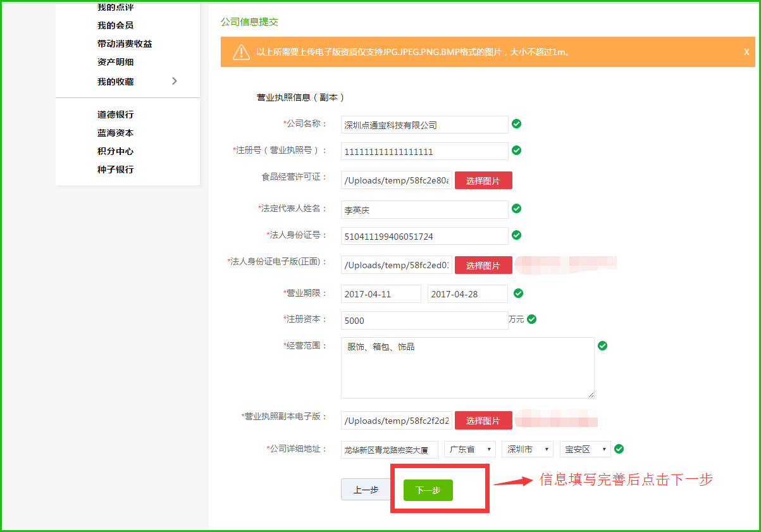Open the 宝安区 district dropdown
Image resolution: width=761 pixels, height=532 pixels.
click(x=585, y=449)
